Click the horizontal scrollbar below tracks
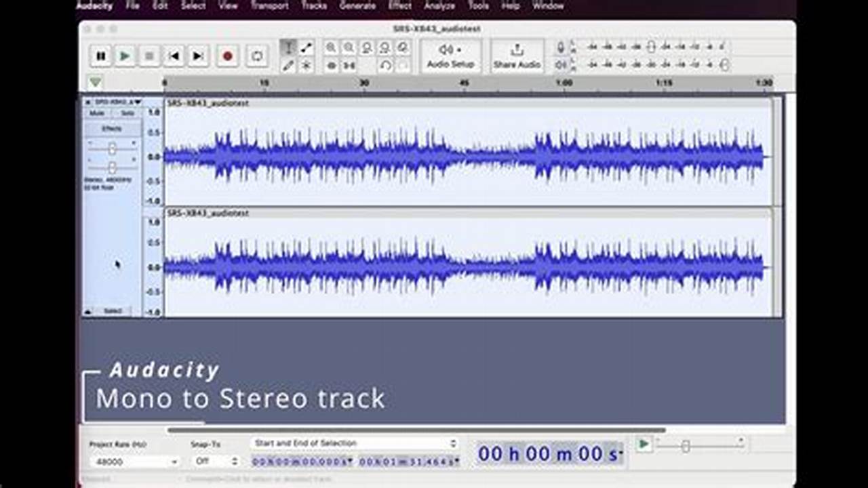This screenshot has height=488, width=868. tap(416, 430)
